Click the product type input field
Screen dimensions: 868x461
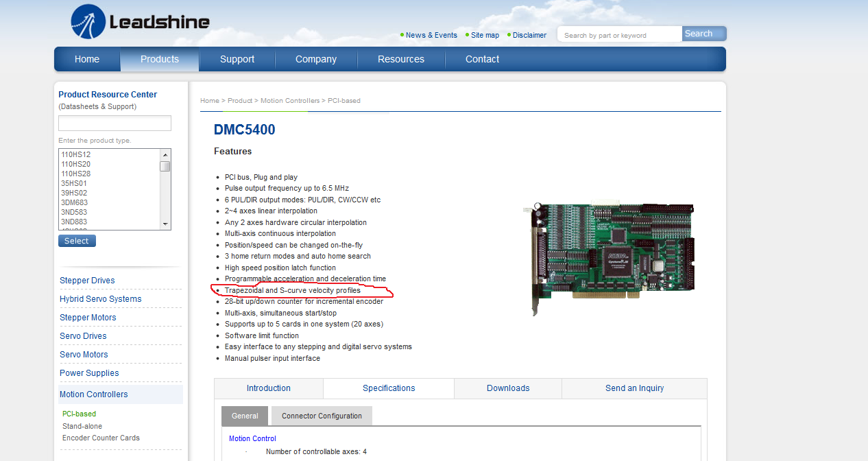[x=114, y=123]
